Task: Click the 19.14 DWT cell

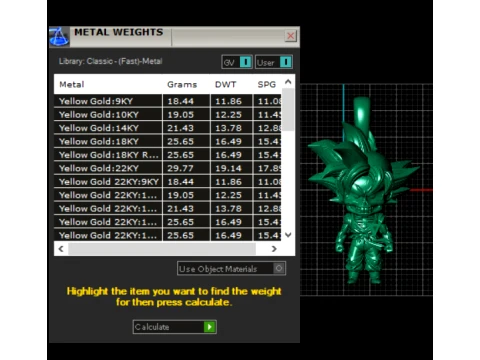Action: 232,168
